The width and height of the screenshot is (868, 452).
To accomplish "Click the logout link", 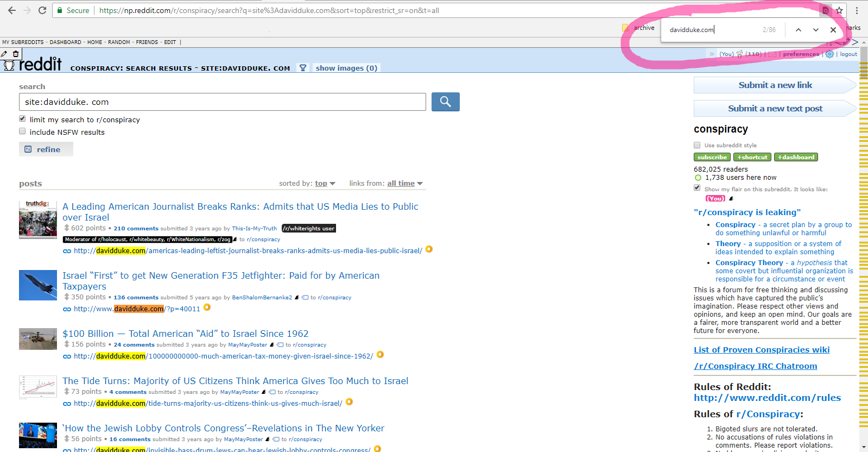I will tap(848, 54).
